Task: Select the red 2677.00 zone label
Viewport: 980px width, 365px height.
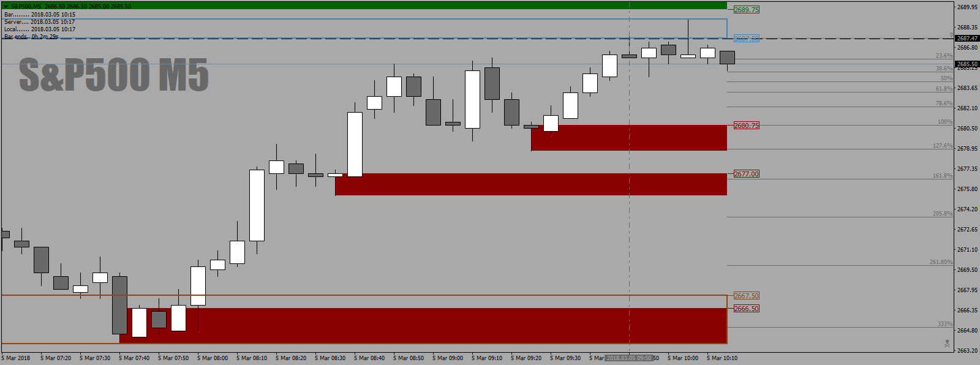Action: [x=746, y=174]
